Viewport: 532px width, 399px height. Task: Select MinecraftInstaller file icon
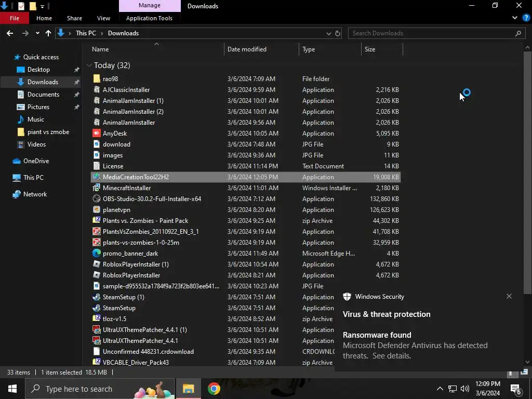[97, 188]
